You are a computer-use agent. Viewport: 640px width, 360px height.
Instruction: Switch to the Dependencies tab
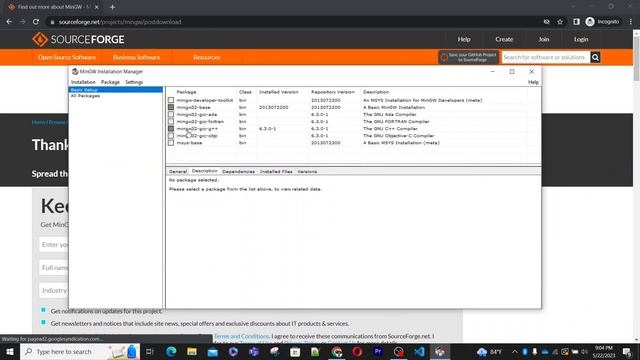tap(238, 171)
